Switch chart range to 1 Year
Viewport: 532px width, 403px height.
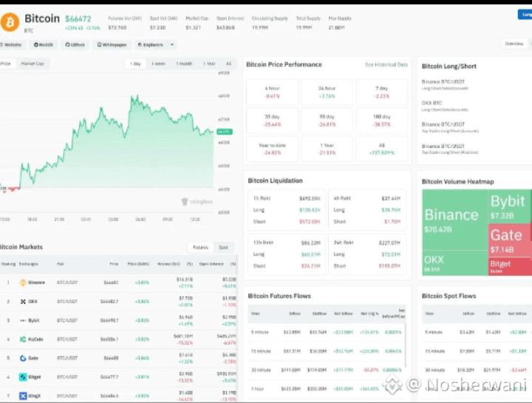coord(209,64)
